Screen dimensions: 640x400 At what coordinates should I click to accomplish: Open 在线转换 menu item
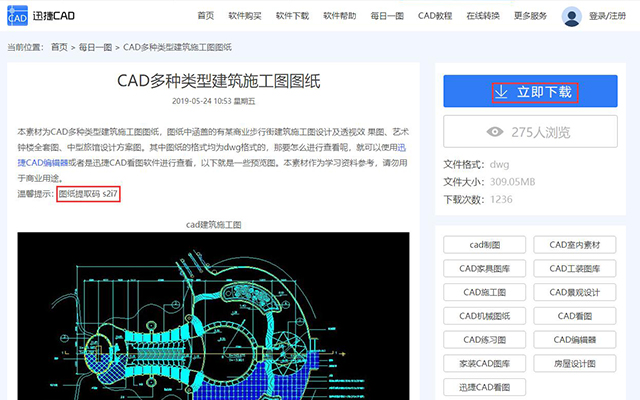[483, 16]
